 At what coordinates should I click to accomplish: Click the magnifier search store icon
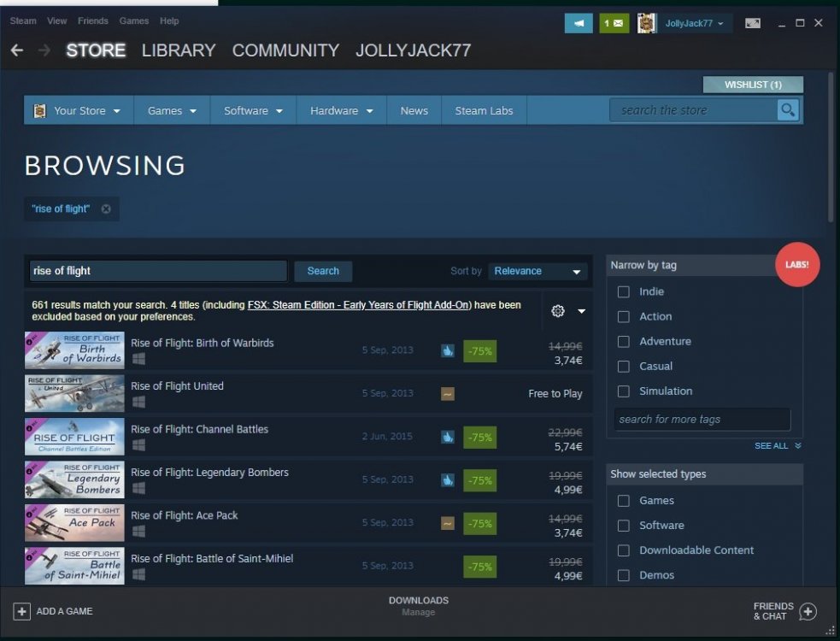[x=787, y=110]
